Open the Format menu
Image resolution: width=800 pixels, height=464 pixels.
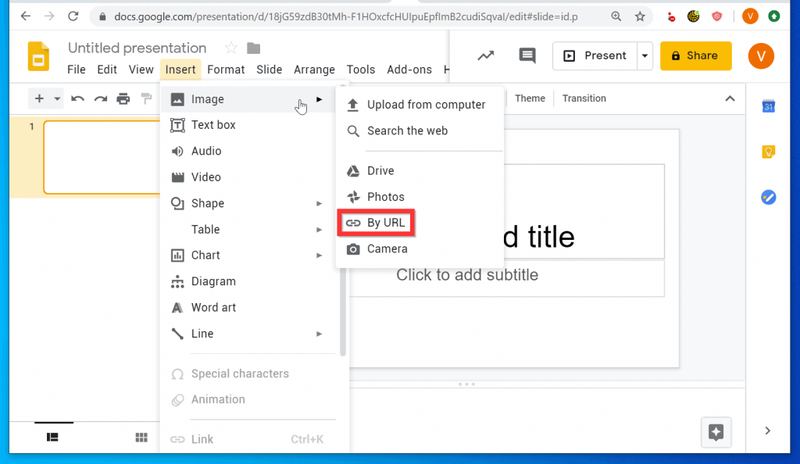pyautogui.click(x=226, y=69)
